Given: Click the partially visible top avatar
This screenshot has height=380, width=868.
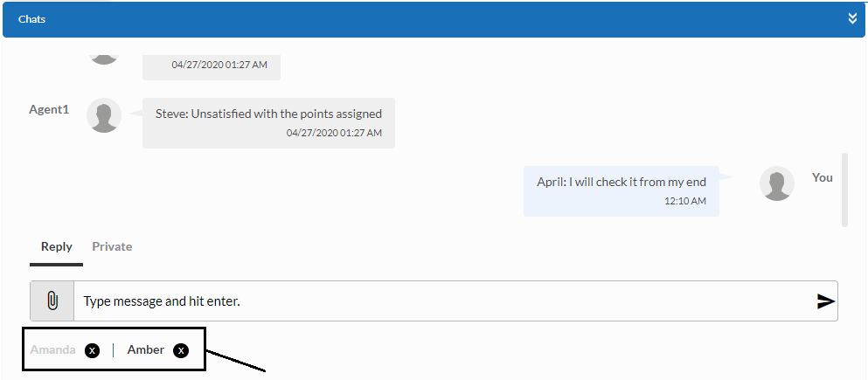Looking at the screenshot, I should pyautogui.click(x=104, y=56).
